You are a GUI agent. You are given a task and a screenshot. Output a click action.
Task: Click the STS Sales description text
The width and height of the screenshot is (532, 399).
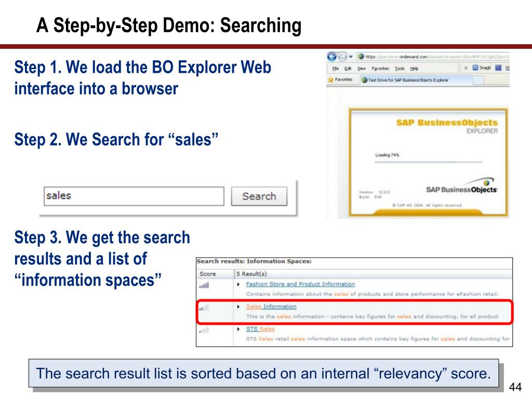tap(378, 339)
